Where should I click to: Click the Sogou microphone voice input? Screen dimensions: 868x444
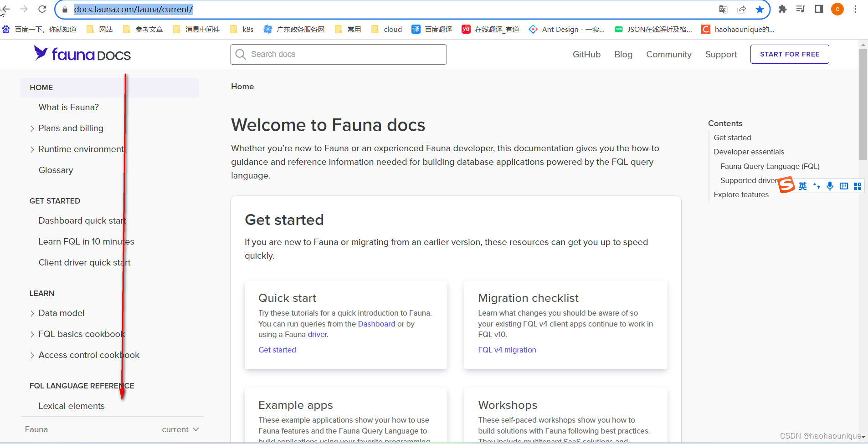coord(830,186)
